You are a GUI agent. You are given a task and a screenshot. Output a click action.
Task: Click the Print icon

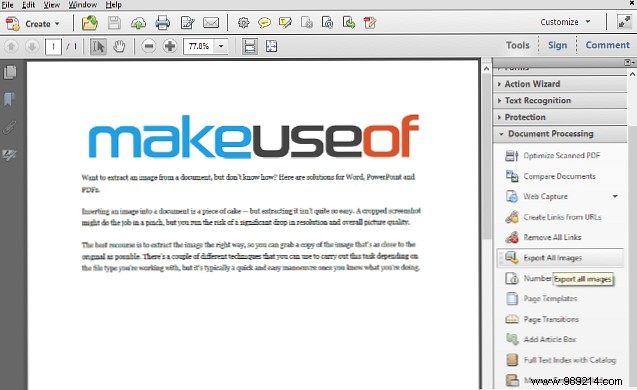coord(162,23)
